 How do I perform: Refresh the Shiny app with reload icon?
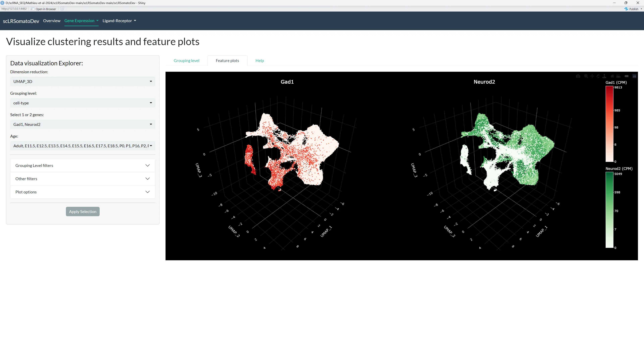tap(62, 9)
